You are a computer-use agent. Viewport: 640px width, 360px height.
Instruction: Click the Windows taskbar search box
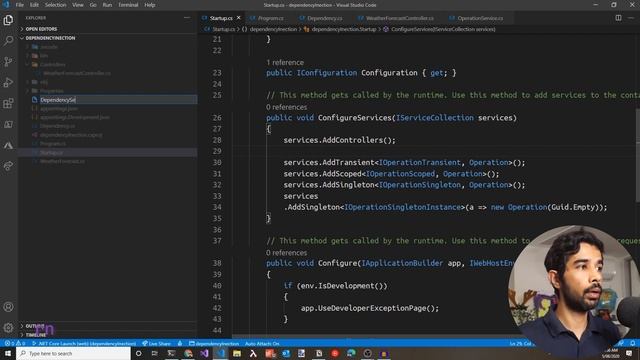73,353
